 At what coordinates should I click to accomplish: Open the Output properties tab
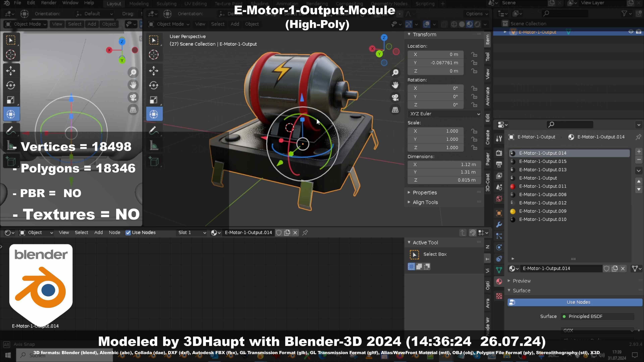[x=499, y=164]
